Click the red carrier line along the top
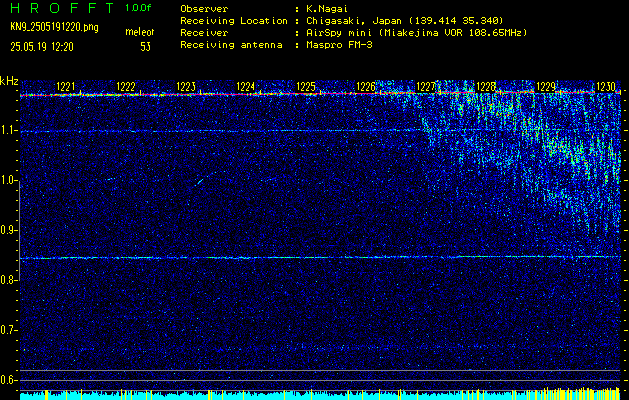Screen dimensions: 629x400 coord(320,94)
